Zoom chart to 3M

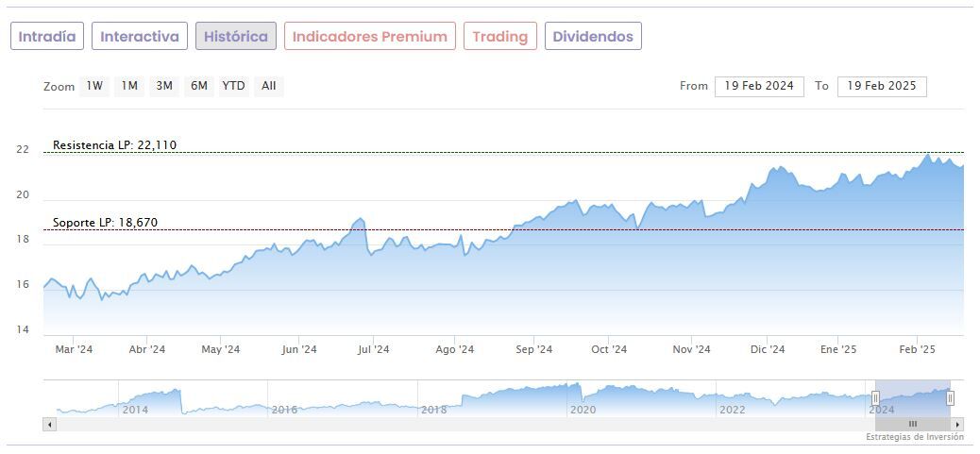coord(164,86)
